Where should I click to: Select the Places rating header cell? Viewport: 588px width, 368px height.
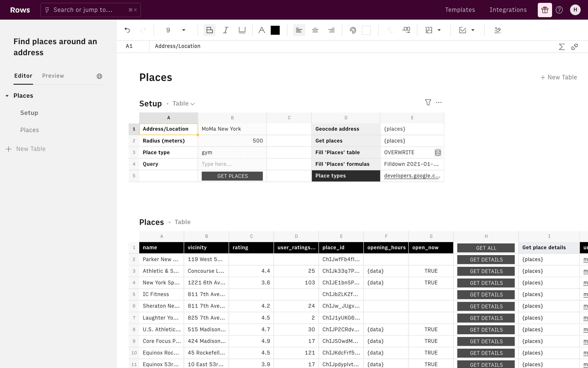click(x=251, y=248)
